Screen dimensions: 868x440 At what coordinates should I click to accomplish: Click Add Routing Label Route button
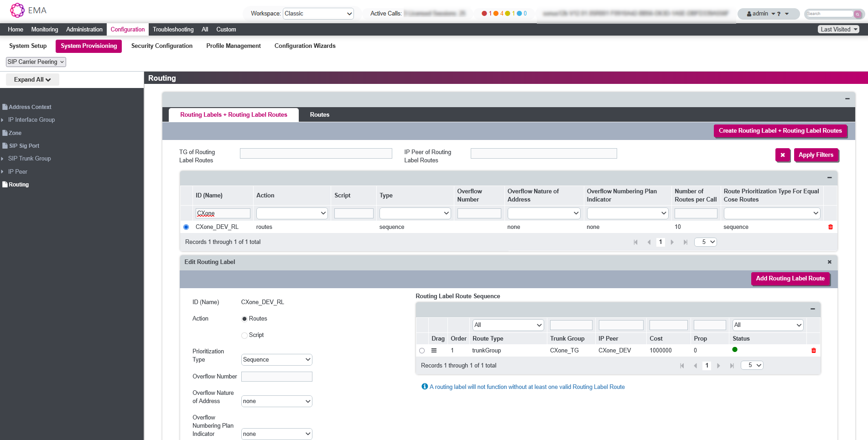[x=790, y=279]
